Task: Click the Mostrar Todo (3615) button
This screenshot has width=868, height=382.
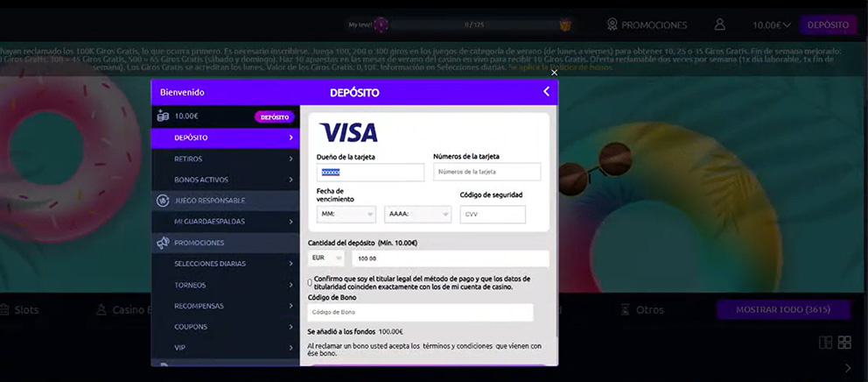Action: [783, 310]
